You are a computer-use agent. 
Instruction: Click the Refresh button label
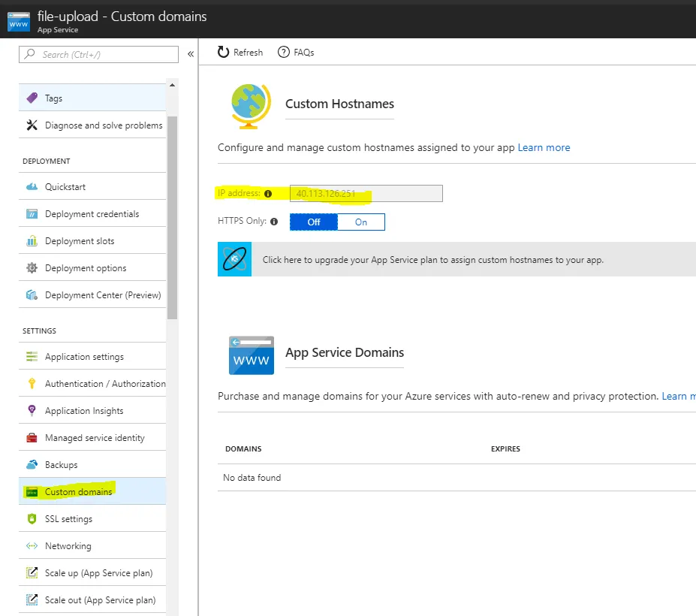[x=248, y=53]
